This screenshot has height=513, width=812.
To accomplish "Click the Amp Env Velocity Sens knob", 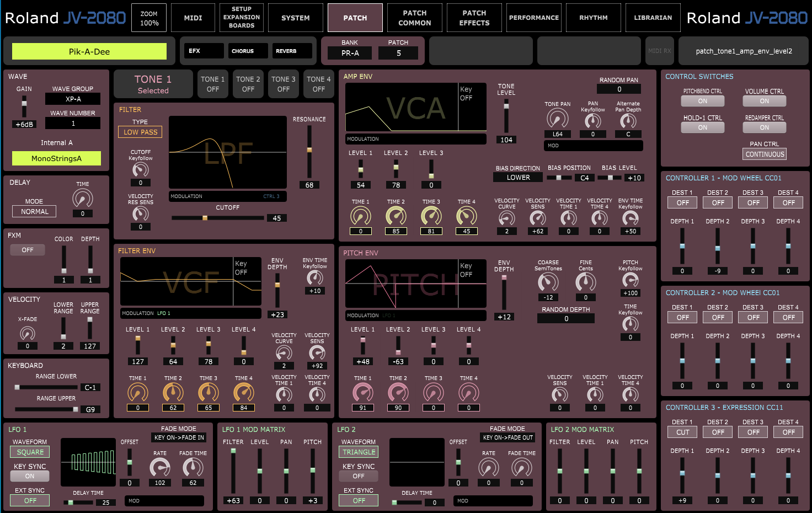I will (x=538, y=218).
